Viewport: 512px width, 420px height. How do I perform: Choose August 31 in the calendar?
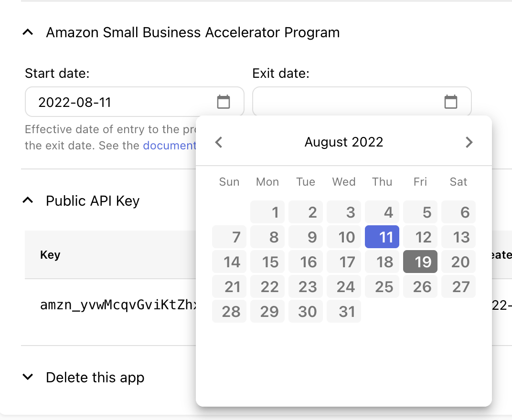click(x=344, y=312)
